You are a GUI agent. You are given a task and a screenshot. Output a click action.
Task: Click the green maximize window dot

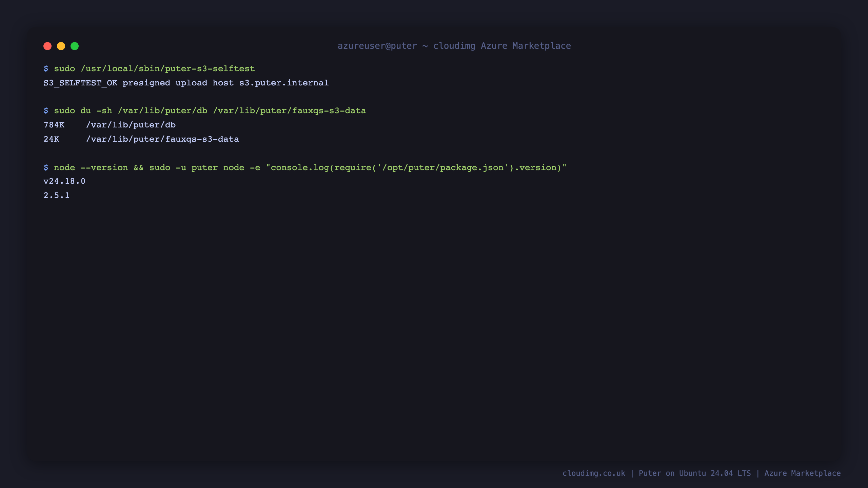pyautogui.click(x=75, y=46)
